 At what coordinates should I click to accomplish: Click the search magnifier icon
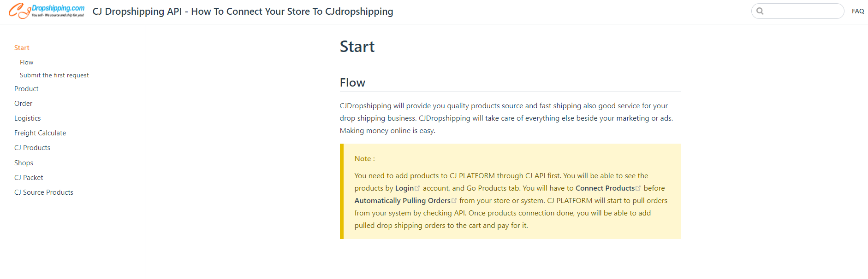coord(760,11)
